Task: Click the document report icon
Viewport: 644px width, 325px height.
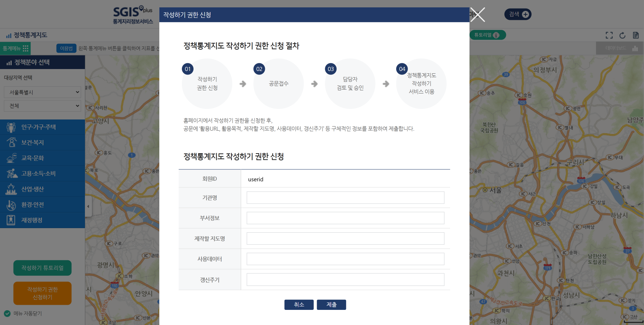Action: (x=636, y=35)
